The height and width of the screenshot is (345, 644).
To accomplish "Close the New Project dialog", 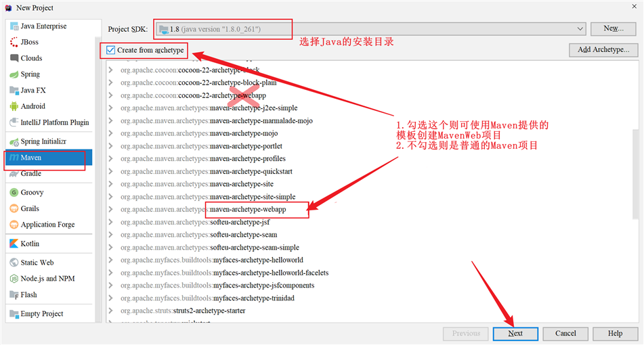I will [635, 6].
